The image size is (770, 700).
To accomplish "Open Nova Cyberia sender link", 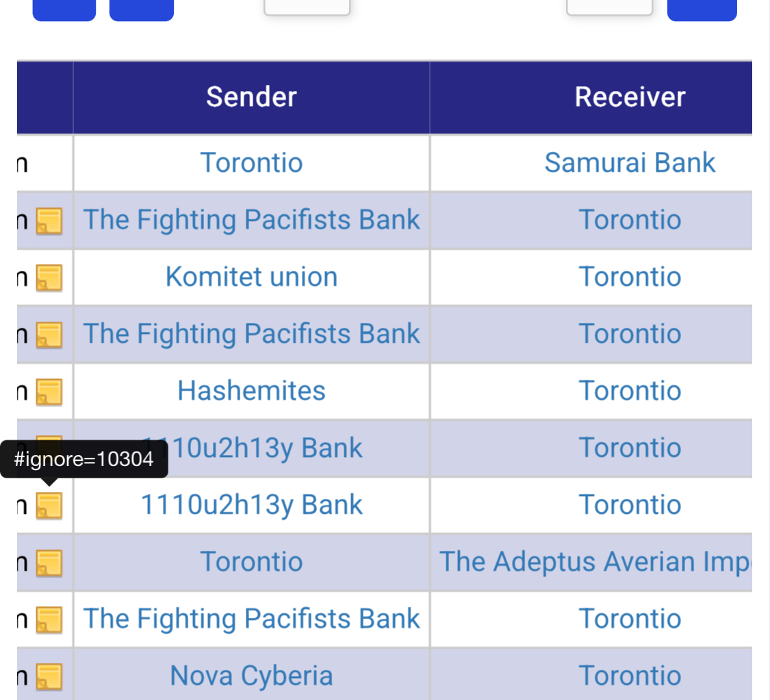I will pos(251,675).
